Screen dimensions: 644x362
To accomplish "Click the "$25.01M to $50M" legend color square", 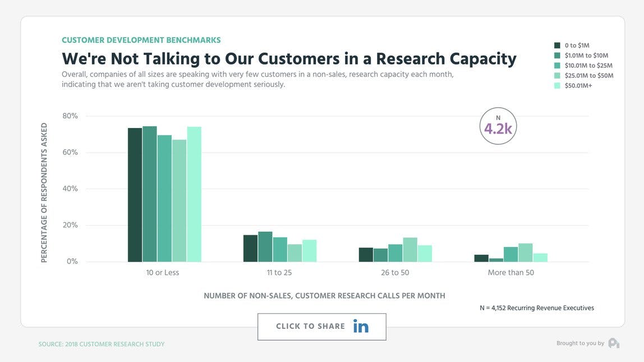I will click(x=557, y=76).
